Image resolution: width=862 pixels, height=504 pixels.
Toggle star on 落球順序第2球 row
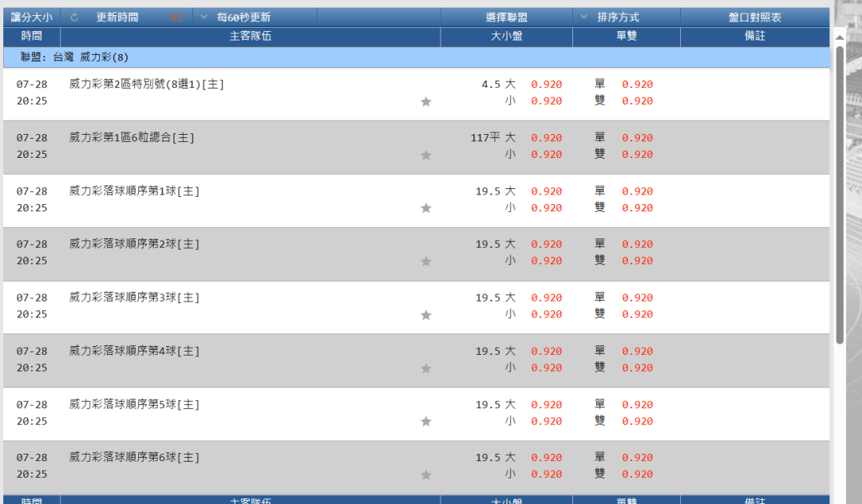coord(426,262)
